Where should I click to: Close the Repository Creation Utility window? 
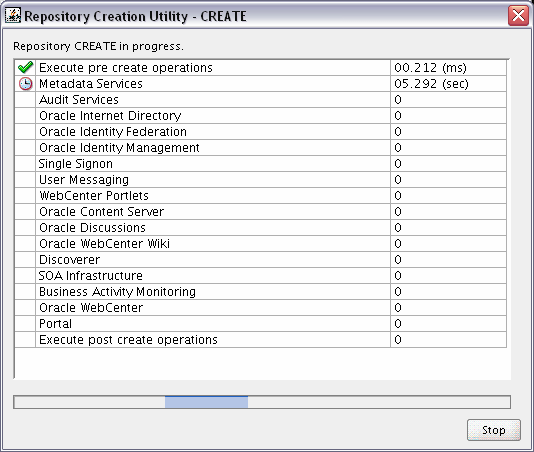pyautogui.click(x=518, y=15)
